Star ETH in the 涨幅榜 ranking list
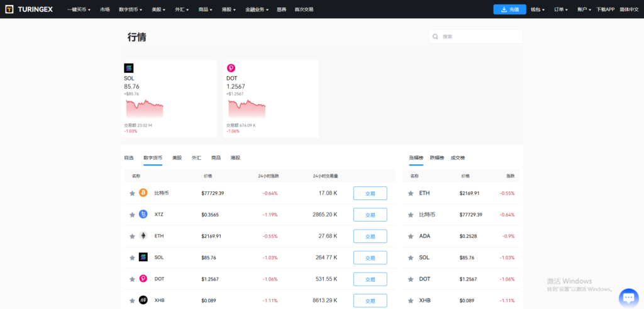This screenshot has width=644, height=309. click(410, 193)
